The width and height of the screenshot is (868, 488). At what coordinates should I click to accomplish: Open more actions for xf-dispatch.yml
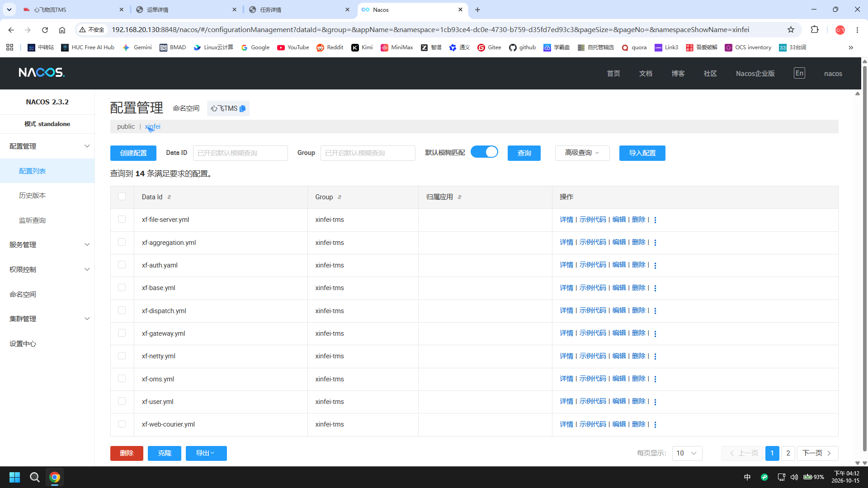(655, 311)
